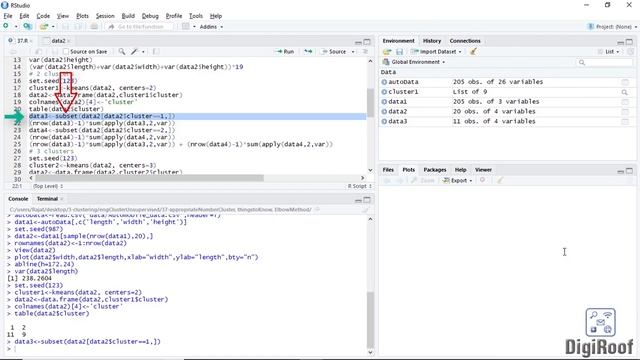
Task: Click the Clear all plots broom icon
Action: [500, 180]
